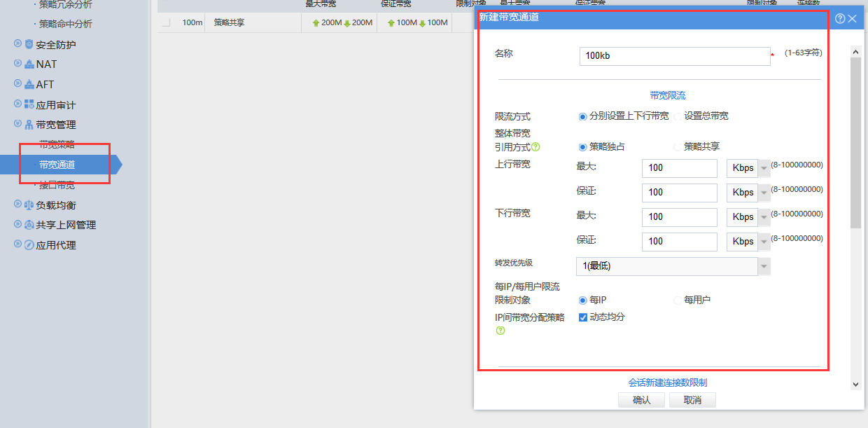The image size is (868, 428).
Task: Open 带宽策略 sidebar item
Action: click(57, 145)
